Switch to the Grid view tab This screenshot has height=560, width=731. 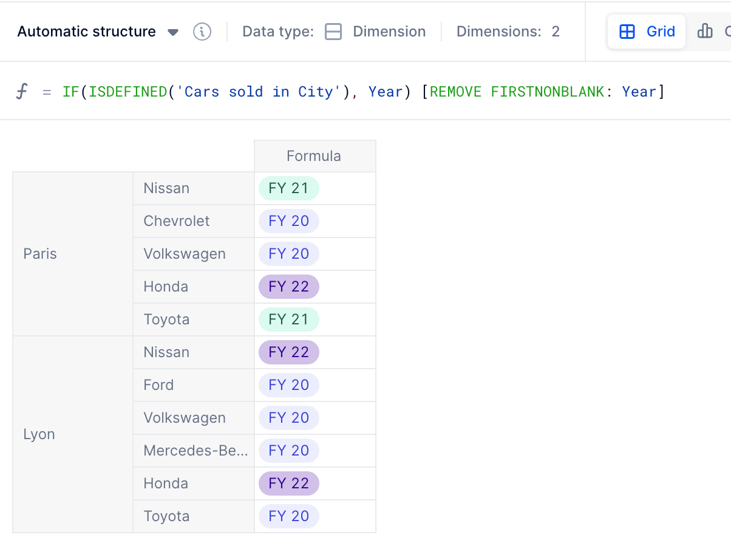(647, 32)
